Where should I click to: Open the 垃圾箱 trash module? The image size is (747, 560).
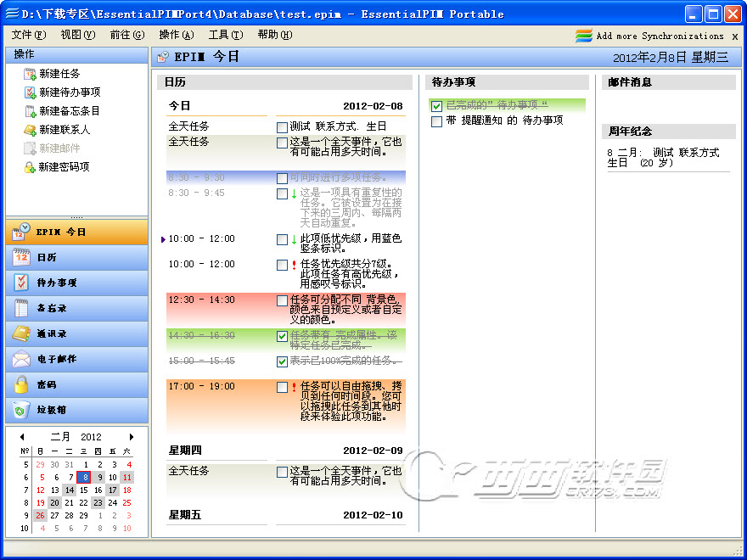coord(76,410)
